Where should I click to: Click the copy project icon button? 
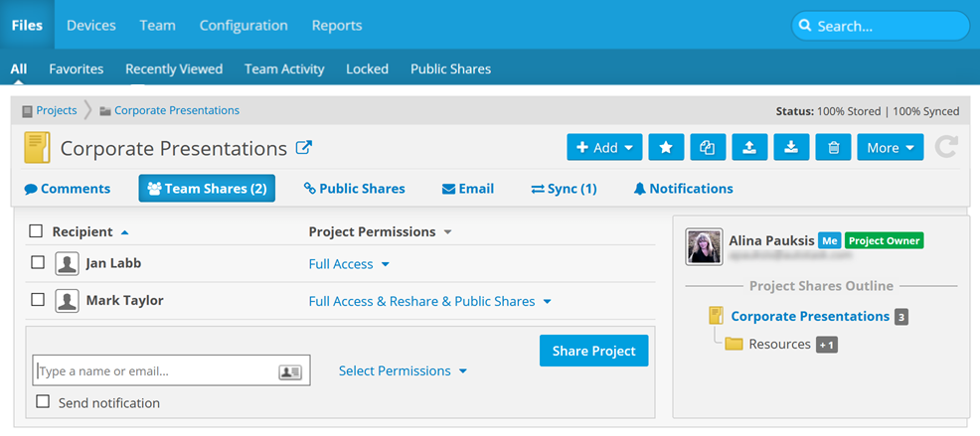[x=707, y=148]
